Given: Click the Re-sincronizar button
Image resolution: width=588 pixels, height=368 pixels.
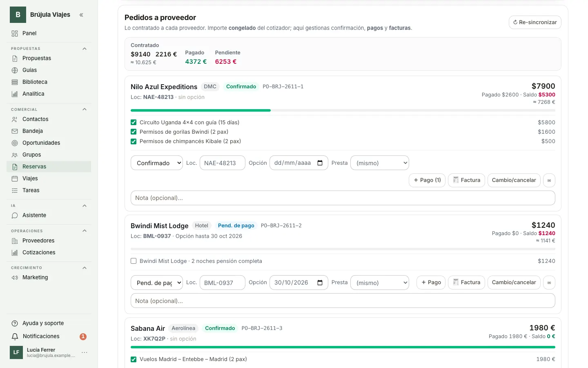Looking at the screenshot, I should click(535, 22).
